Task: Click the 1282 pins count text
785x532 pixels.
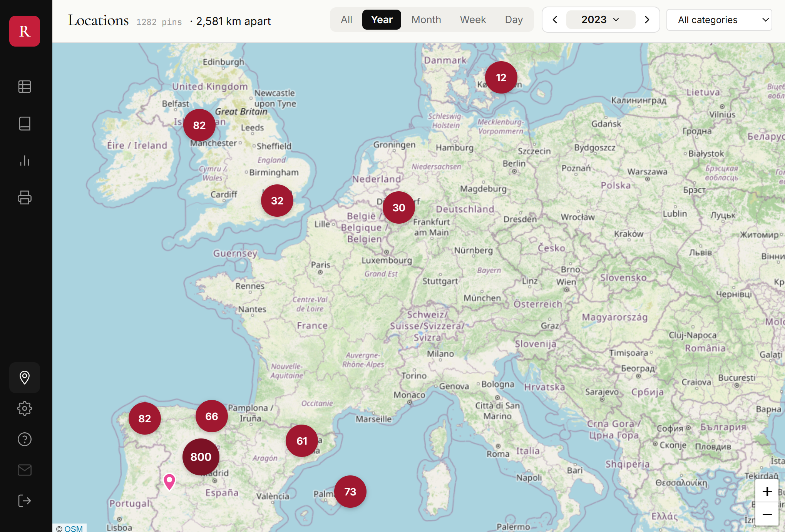Action: point(159,22)
